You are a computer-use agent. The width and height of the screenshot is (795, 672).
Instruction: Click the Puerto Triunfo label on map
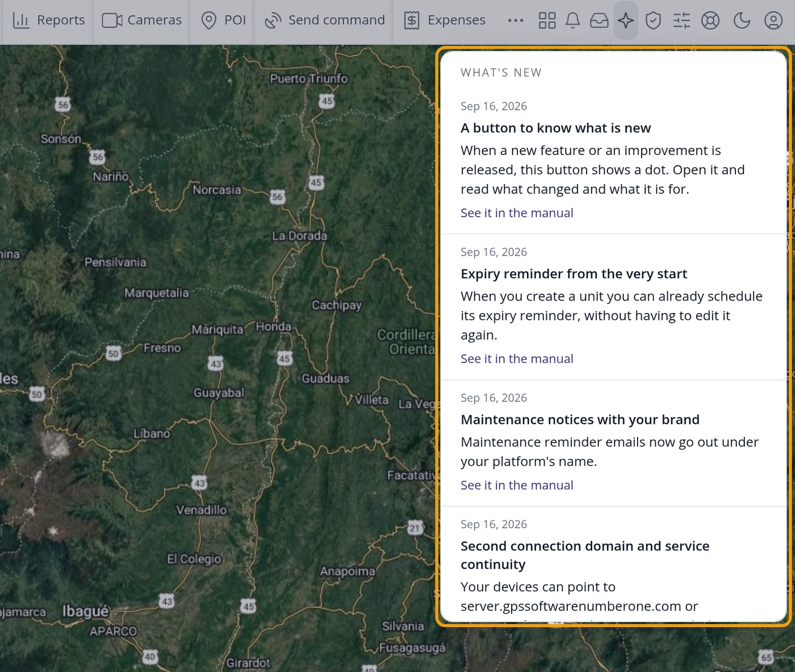point(309,79)
